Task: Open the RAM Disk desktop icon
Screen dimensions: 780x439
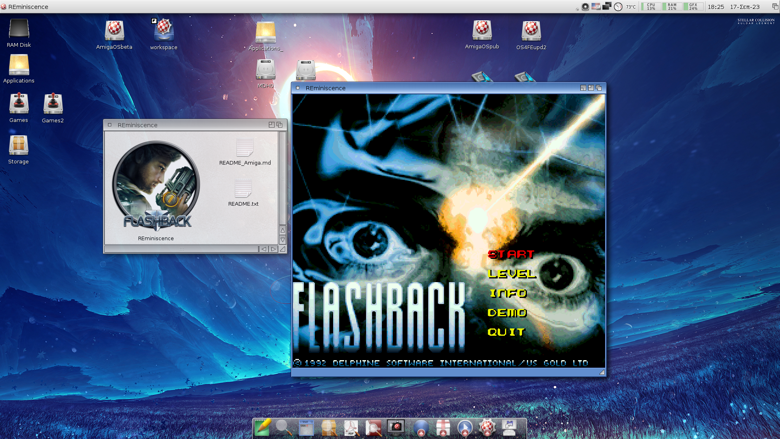Action: click(x=19, y=30)
